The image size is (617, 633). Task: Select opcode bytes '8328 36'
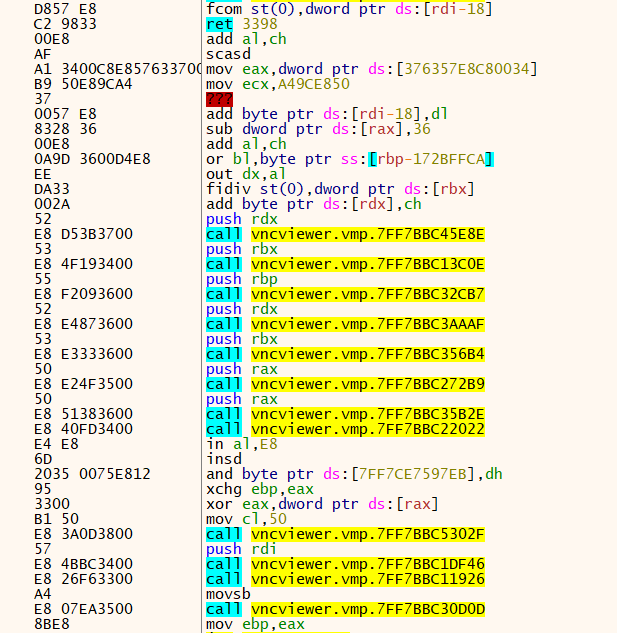(65, 129)
